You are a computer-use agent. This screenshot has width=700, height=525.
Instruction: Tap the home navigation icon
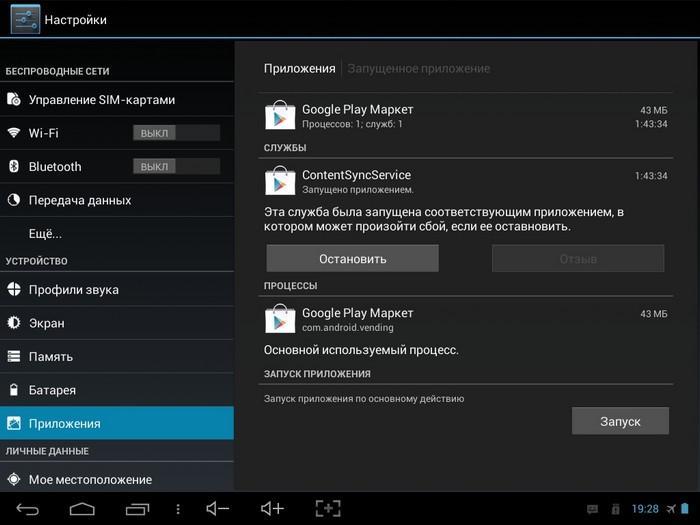tap(82, 509)
